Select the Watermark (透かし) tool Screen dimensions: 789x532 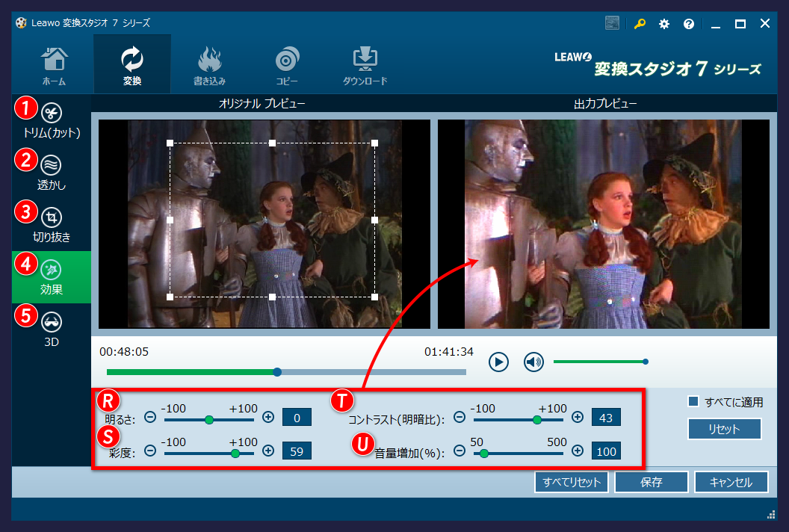(x=51, y=164)
